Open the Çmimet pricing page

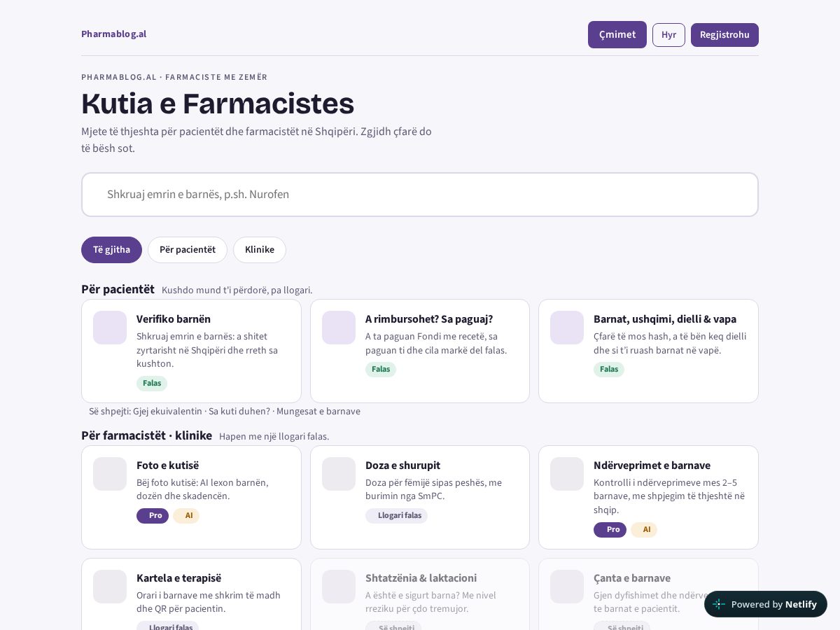[617, 34]
